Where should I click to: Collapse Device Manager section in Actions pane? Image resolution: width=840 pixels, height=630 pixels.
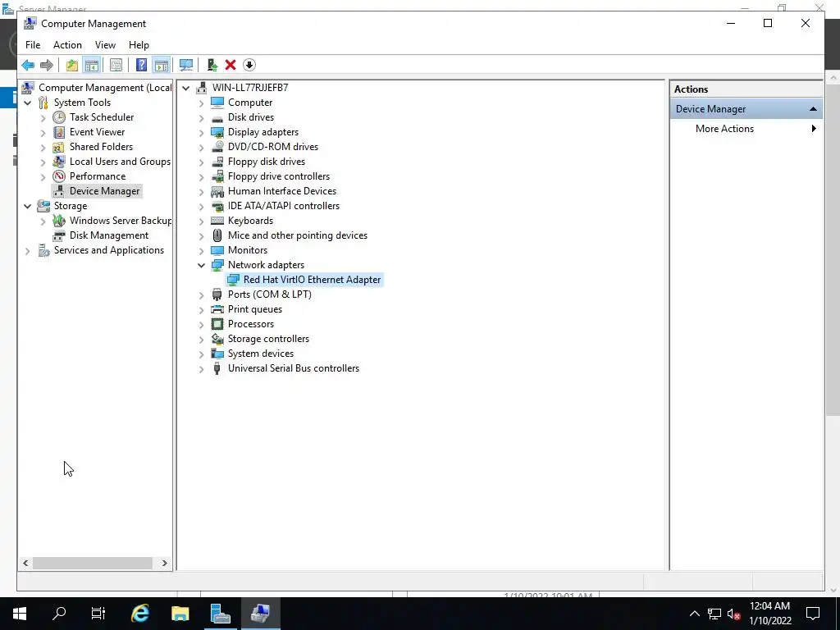pos(813,109)
